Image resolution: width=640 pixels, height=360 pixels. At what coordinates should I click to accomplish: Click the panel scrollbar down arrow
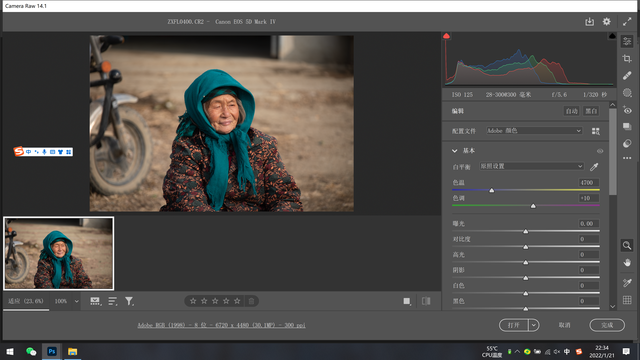[x=613, y=307]
